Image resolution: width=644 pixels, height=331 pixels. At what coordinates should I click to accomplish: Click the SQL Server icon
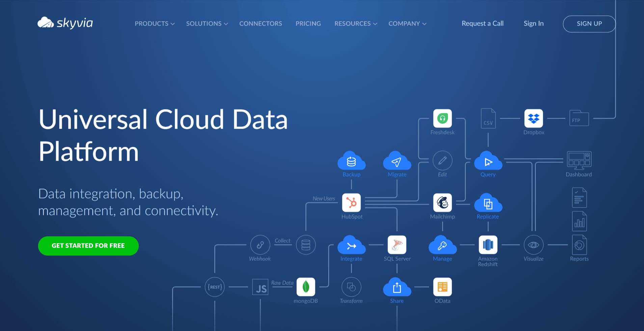(x=397, y=245)
